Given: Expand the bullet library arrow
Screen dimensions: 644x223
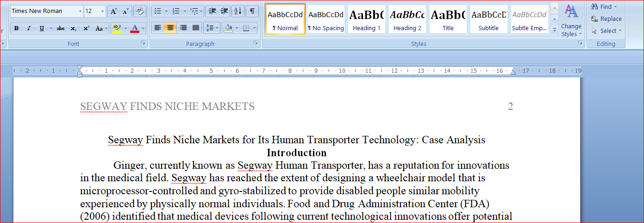Looking at the screenshot, I should click(x=166, y=11).
